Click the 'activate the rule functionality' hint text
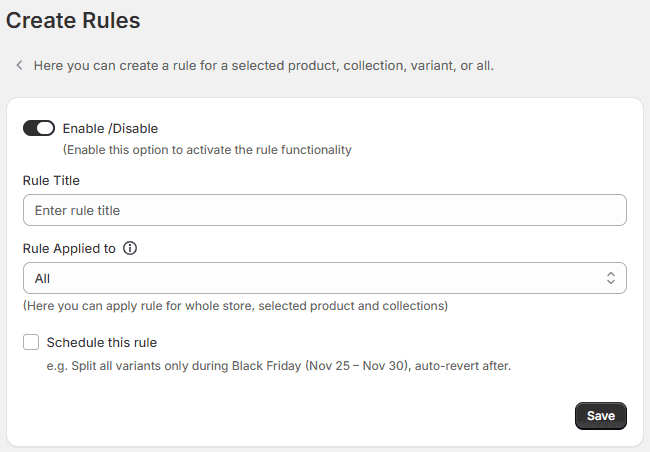The height and width of the screenshot is (452, 650). coord(207,150)
